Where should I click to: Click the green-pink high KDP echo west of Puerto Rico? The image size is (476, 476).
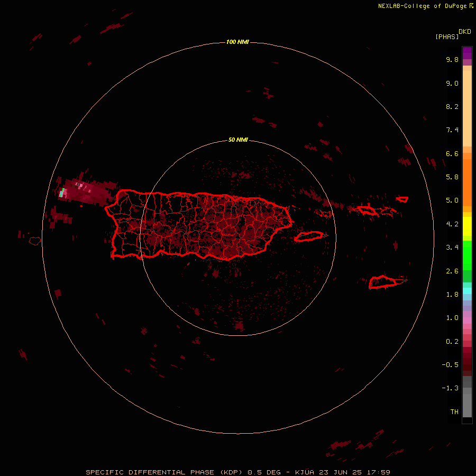click(x=62, y=193)
